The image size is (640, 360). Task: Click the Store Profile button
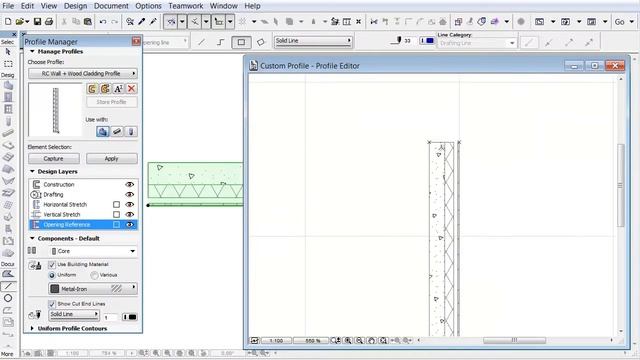click(111, 102)
